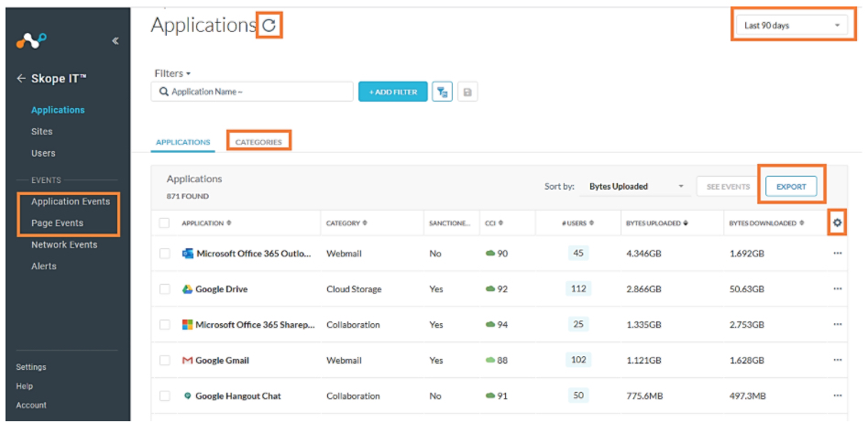This screenshot has width=868, height=423.
Task: Open the column settings gear
Action: click(x=837, y=222)
